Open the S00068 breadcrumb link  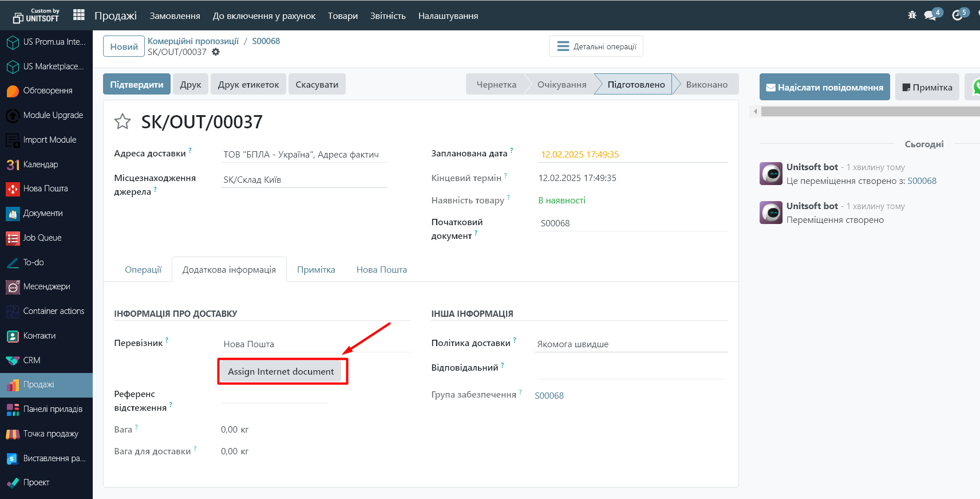pyautogui.click(x=266, y=41)
